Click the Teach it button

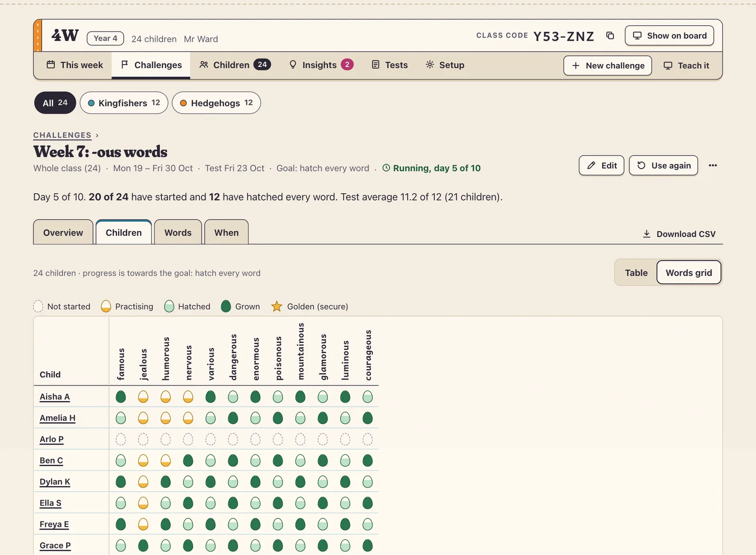(x=687, y=66)
